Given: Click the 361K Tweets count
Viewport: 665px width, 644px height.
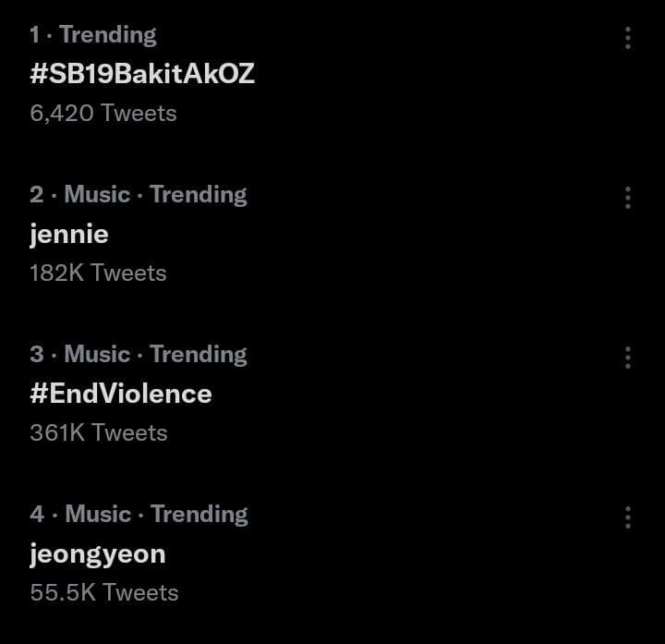Looking at the screenshot, I should [x=99, y=432].
